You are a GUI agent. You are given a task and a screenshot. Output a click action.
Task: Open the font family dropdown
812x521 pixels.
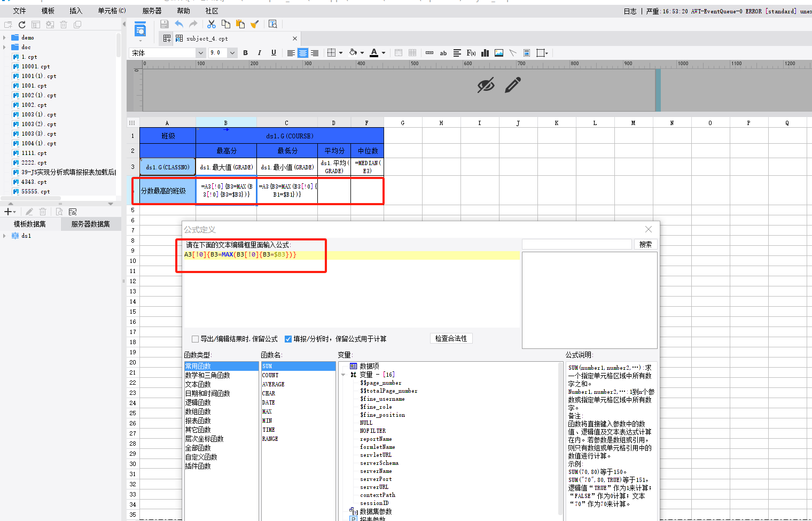pyautogui.click(x=201, y=53)
